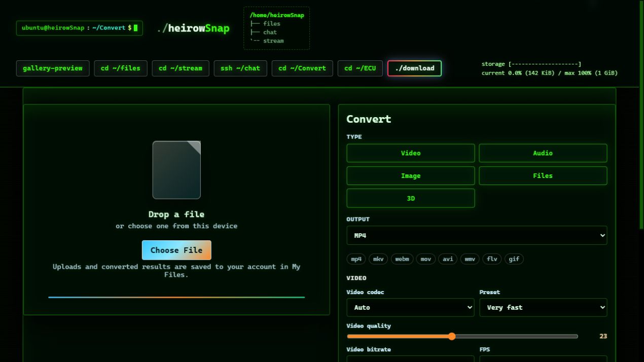644x362 pixels.
Task: Click the upload progress bar line
Action: point(176,297)
